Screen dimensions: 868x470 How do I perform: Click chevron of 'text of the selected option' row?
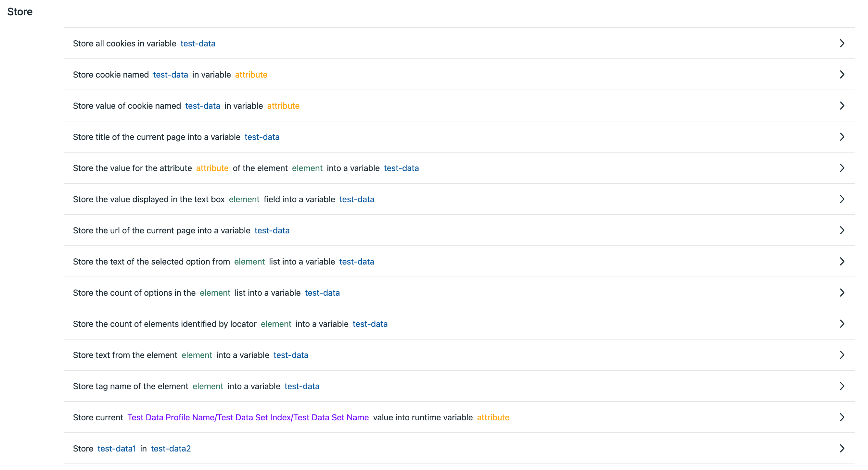coord(841,261)
